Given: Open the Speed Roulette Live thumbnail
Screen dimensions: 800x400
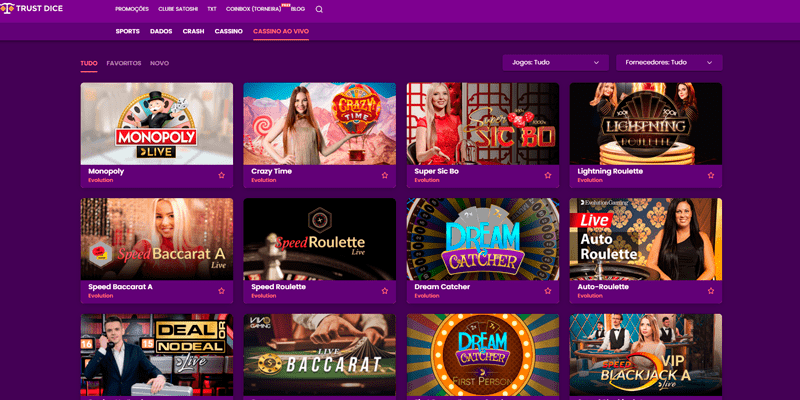Looking at the screenshot, I should tap(319, 239).
